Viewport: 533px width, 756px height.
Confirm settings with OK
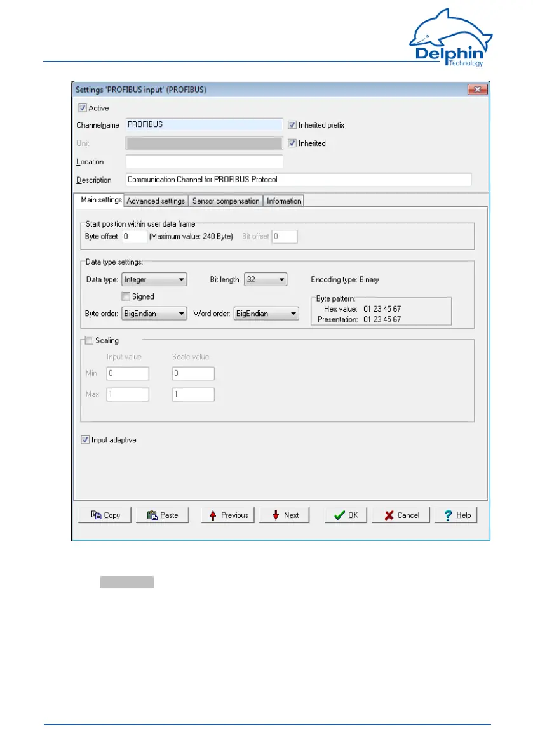[346, 515]
